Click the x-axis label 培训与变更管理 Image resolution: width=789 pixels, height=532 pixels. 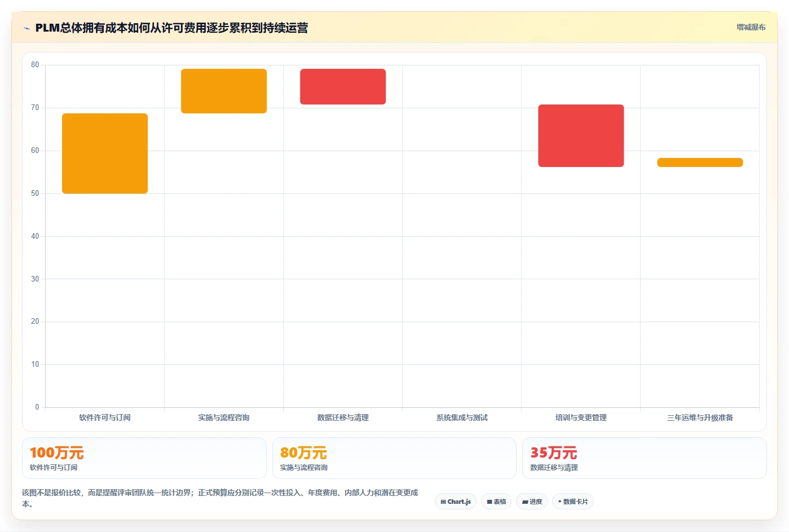(x=581, y=417)
